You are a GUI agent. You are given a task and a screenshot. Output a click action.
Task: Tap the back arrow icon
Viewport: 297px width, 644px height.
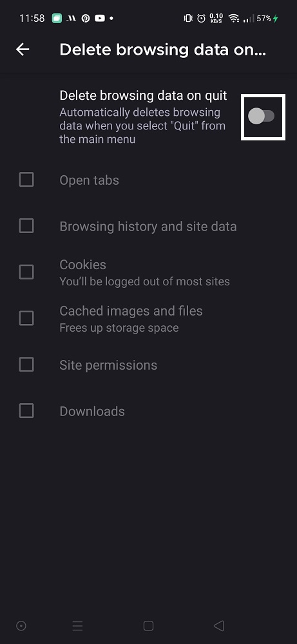click(x=23, y=50)
